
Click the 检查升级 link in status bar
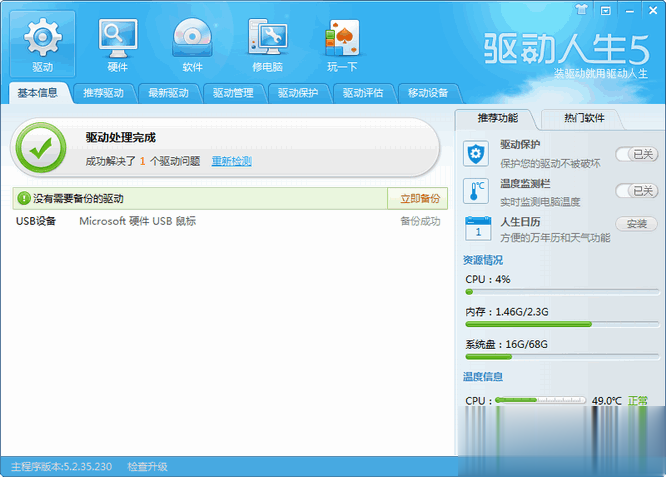coord(147,467)
